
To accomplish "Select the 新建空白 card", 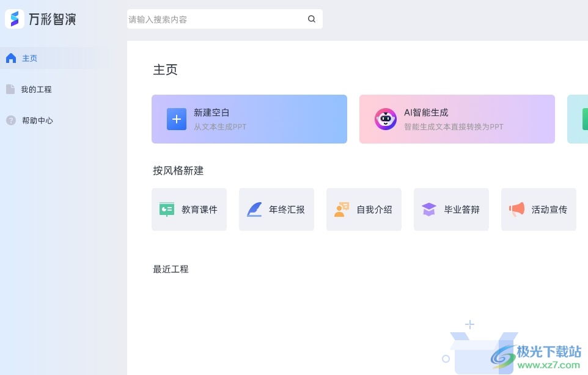I will (249, 119).
